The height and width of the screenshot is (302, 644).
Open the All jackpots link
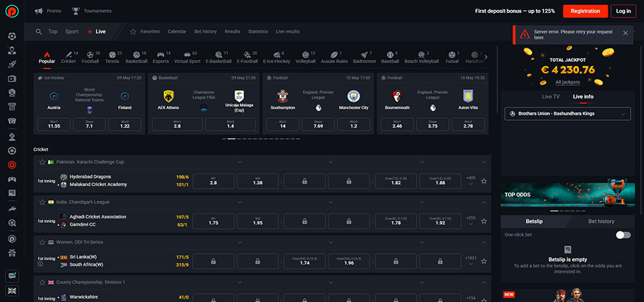568,82
